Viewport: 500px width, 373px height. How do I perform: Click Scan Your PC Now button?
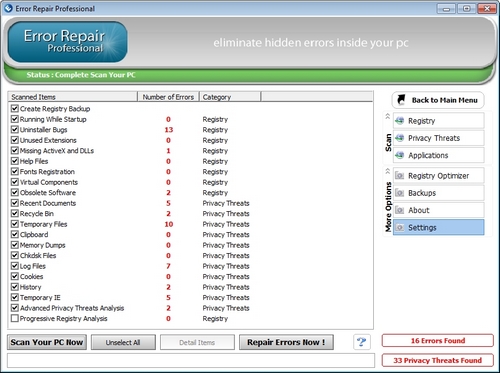(47, 342)
